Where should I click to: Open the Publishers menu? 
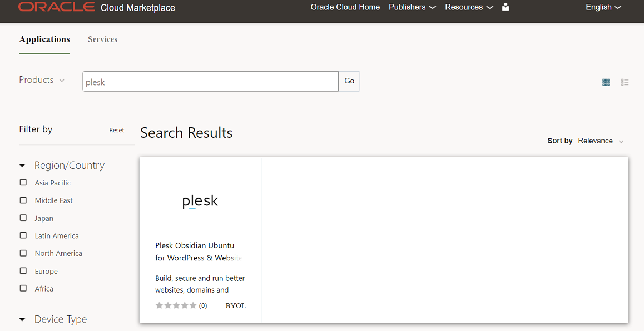(x=412, y=7)
